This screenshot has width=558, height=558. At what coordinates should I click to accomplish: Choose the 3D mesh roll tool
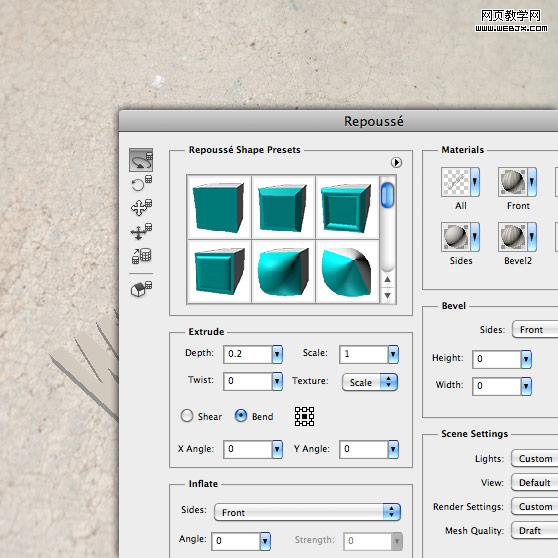point(141,184)
